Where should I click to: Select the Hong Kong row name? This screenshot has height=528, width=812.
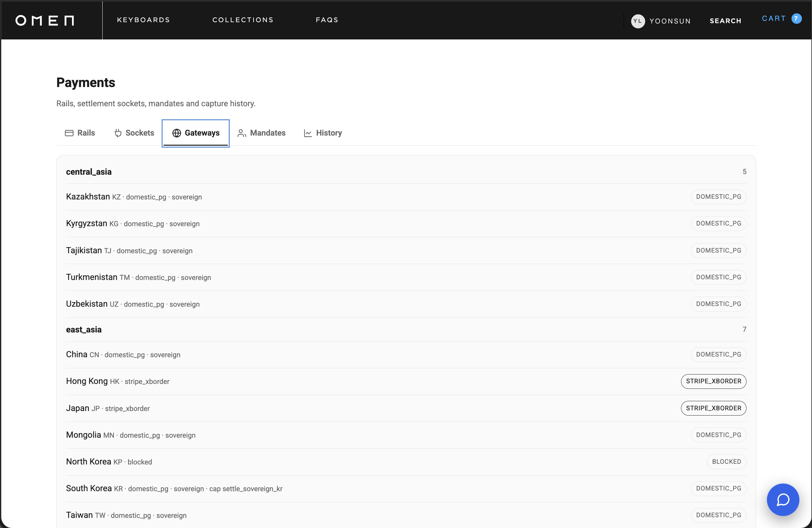pyautogui.click(x=87, y=381)
